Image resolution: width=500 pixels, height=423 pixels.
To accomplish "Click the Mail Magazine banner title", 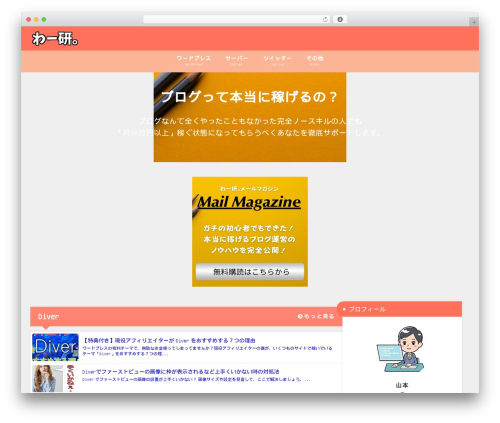I will coord(249,202).
